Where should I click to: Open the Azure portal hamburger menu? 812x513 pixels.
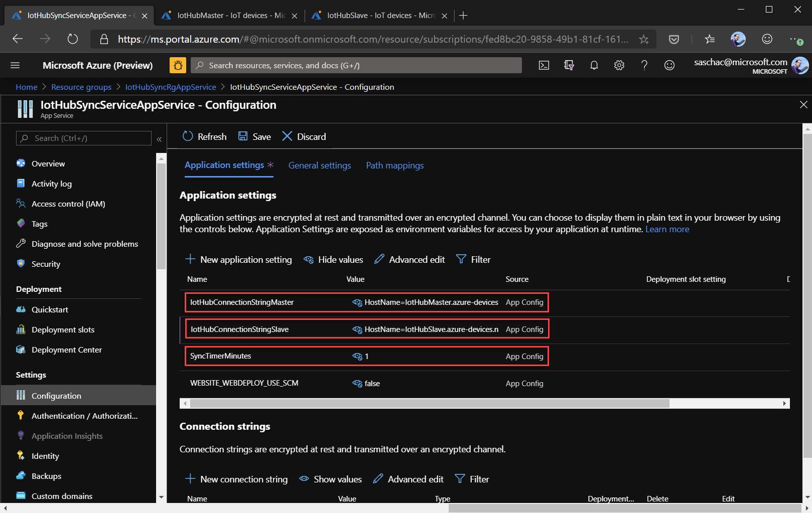click(15, 65)
